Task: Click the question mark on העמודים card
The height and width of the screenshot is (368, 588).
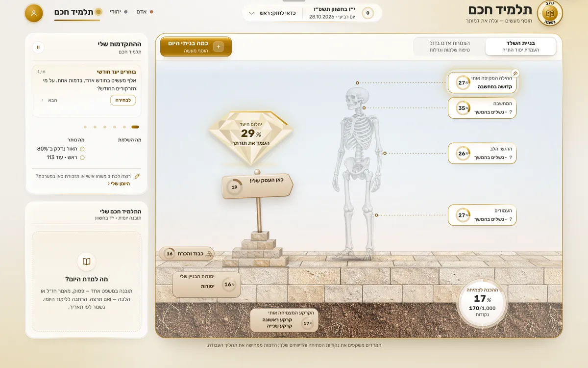Action: (x=511, y=219)
